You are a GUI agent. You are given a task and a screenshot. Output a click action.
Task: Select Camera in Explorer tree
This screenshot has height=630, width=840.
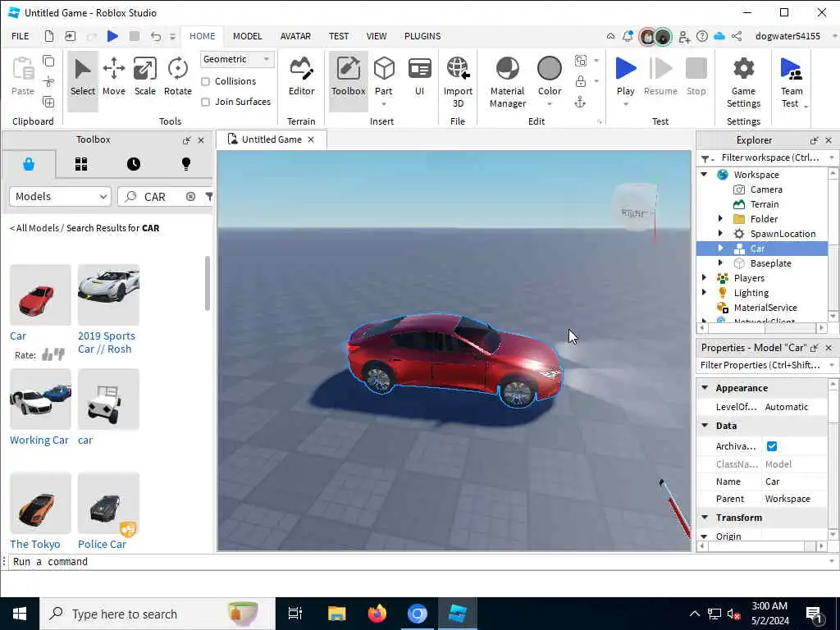click(x=765, y=189)
